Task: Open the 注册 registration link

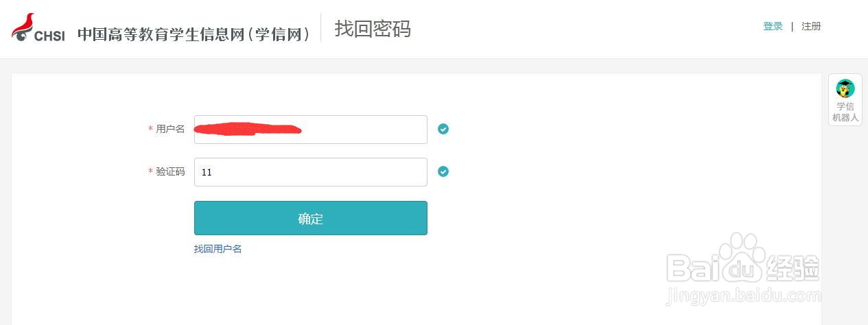Action: coord(811,27)
